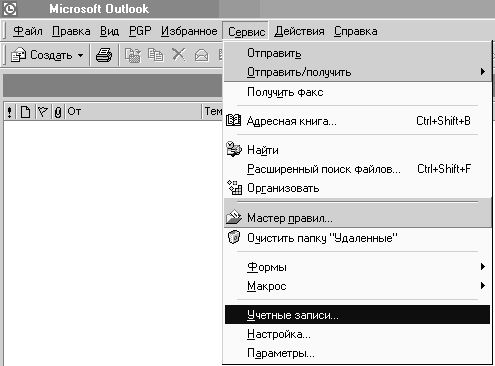
Task: Expand the Формы submenu arrow
Action: point(482,266)
